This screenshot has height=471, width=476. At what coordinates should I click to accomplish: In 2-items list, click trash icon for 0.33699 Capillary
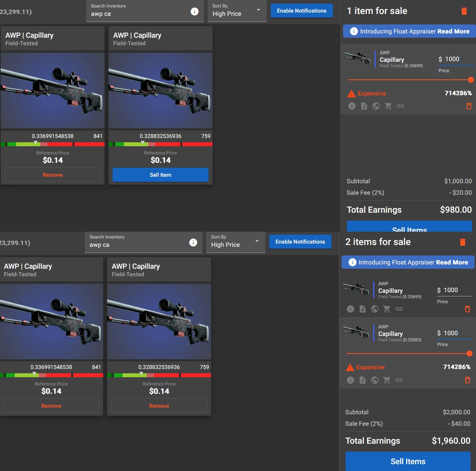[467, 309]
